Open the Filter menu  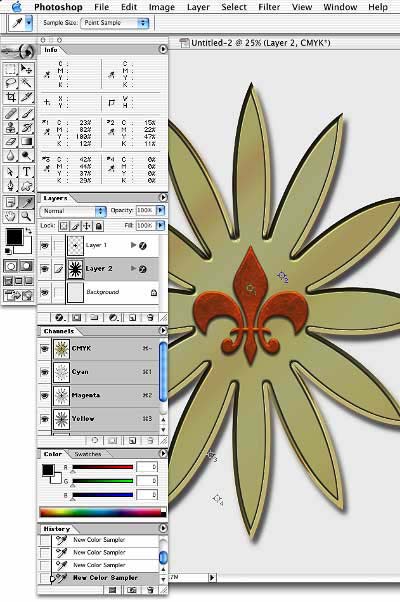269,7
